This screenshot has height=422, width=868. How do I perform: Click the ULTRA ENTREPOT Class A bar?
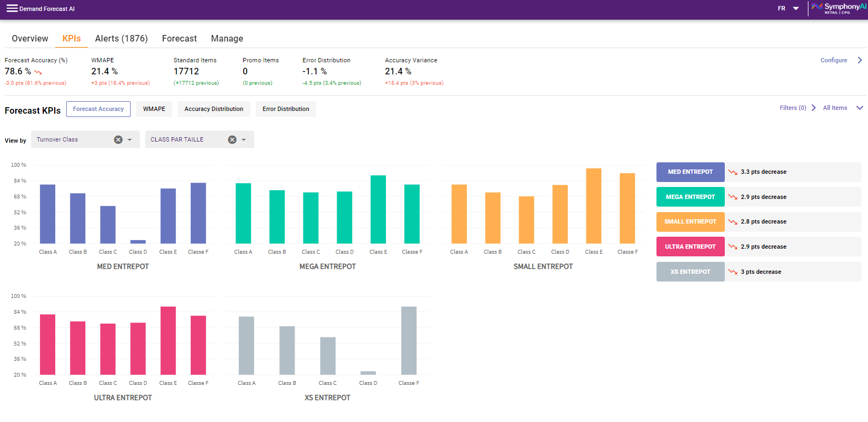coord(48,344)
